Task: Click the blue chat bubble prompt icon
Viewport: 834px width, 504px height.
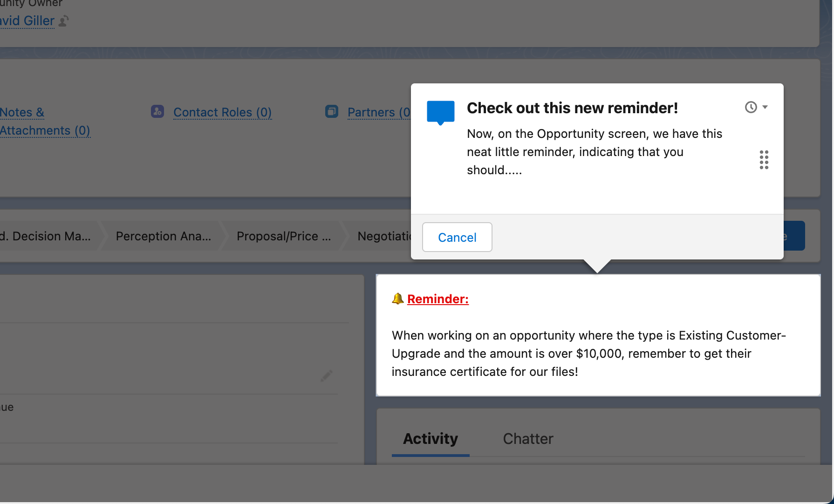Action: [x=440, y=113]
